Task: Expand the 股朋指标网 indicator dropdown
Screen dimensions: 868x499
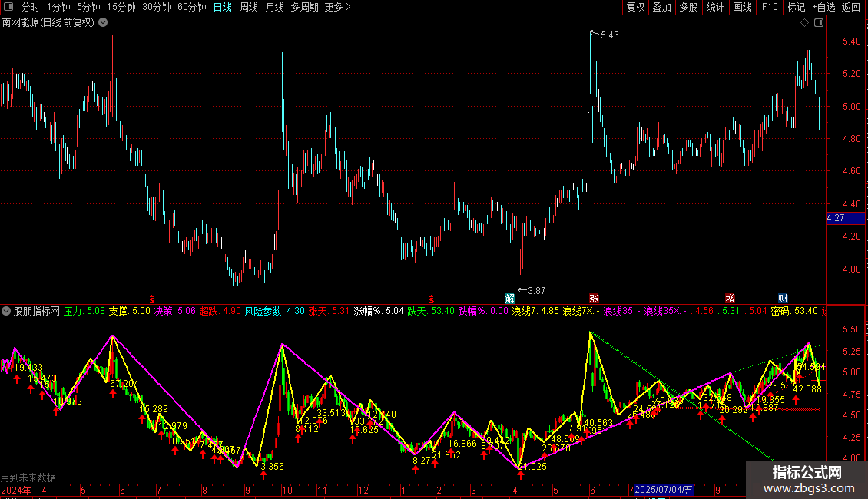Action: point(6,311)
